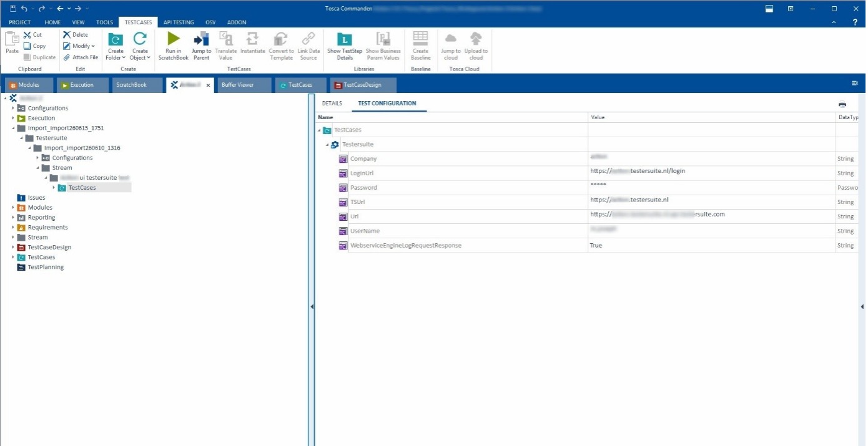The height and width of the screenshot is (446, 868).
Task: Collapse the Testersuite configuration group
Action: tap(327, 145)
